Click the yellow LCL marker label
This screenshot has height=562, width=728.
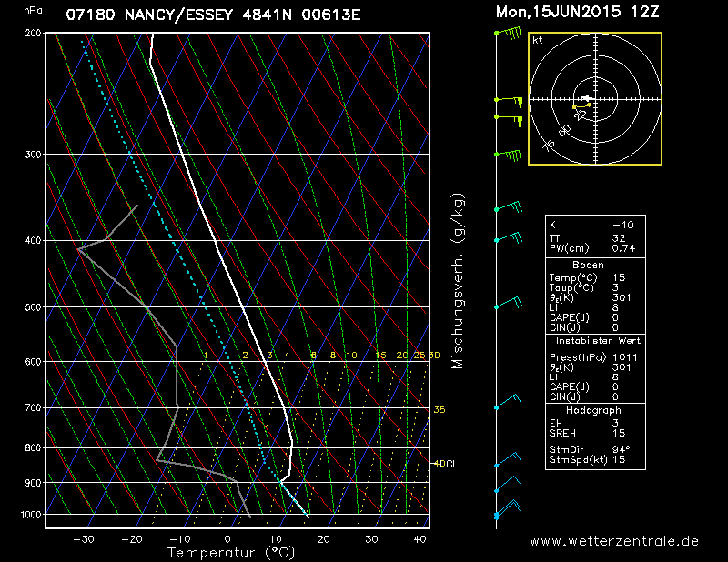coord(446,464)
